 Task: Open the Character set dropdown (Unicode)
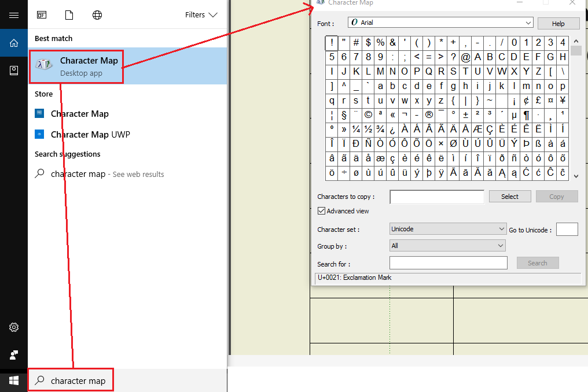[447, 229]
